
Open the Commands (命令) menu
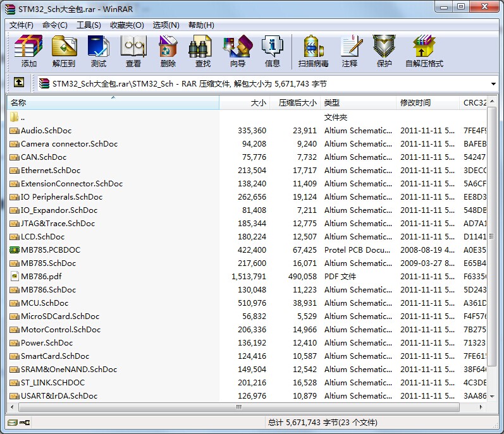[54, 25]
